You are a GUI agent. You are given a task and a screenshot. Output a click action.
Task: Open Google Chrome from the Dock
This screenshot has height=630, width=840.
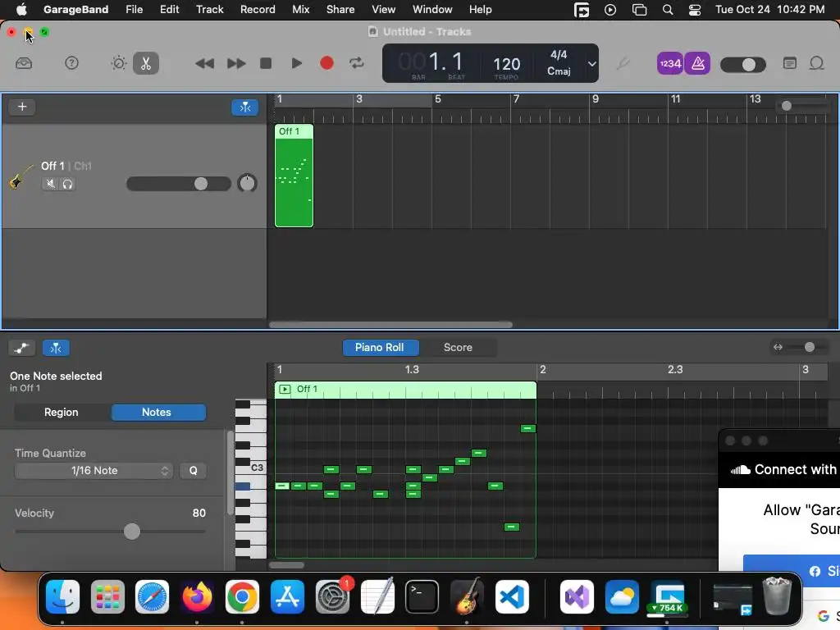click(242, 596)
